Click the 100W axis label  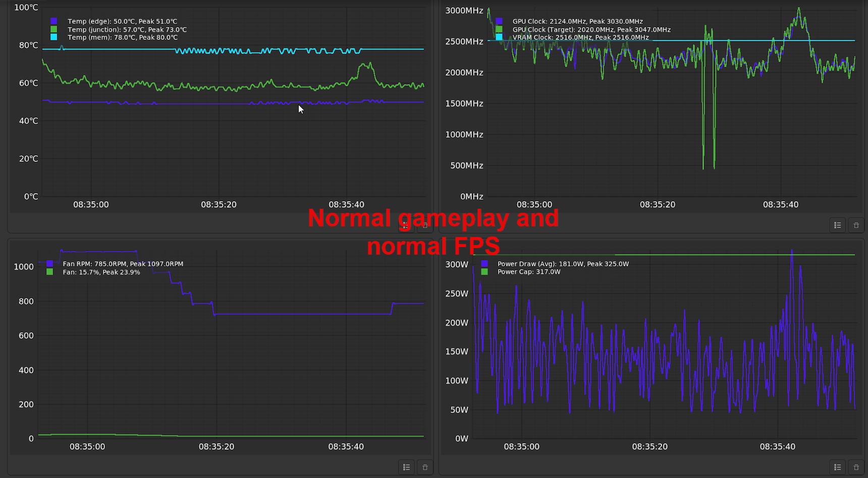[457, 381]
